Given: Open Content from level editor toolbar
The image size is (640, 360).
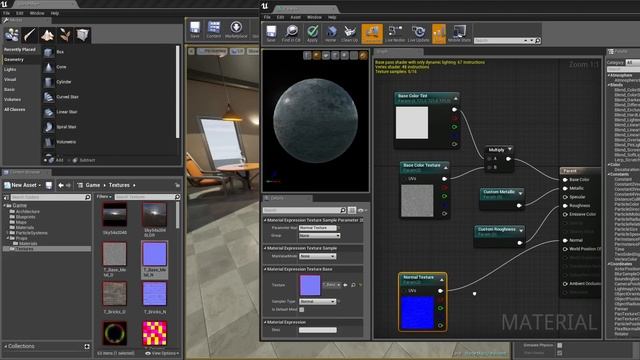Looking at the screenshot, I should 213,30.
